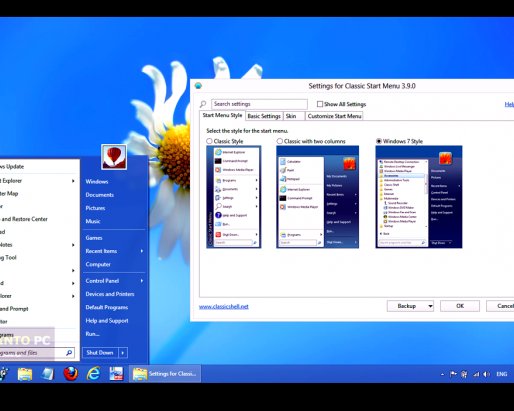Show hidden tray icons arrow

click(x=442, y=374)
